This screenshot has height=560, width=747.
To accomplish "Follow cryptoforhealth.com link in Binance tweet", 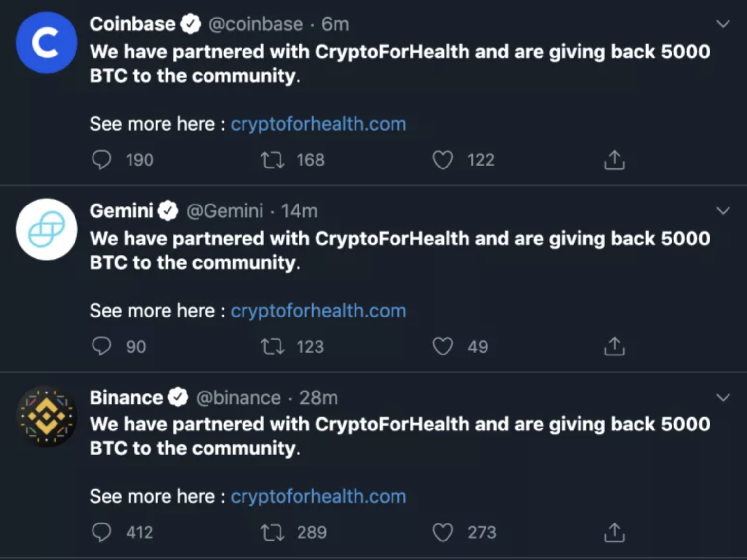I will coord(318,497).
